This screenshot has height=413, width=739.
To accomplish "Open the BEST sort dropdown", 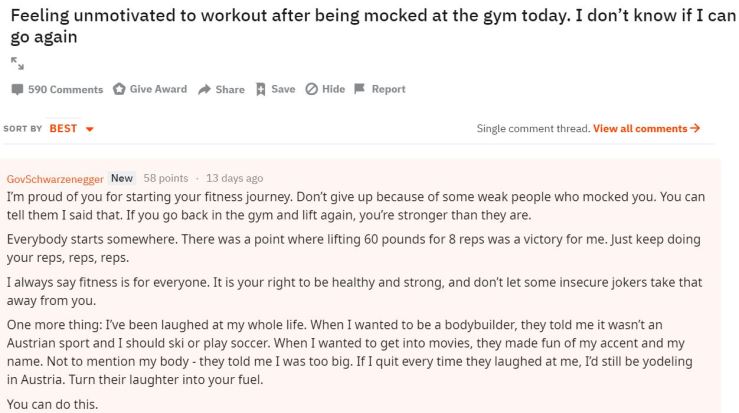I will click(x=63, y=130).
